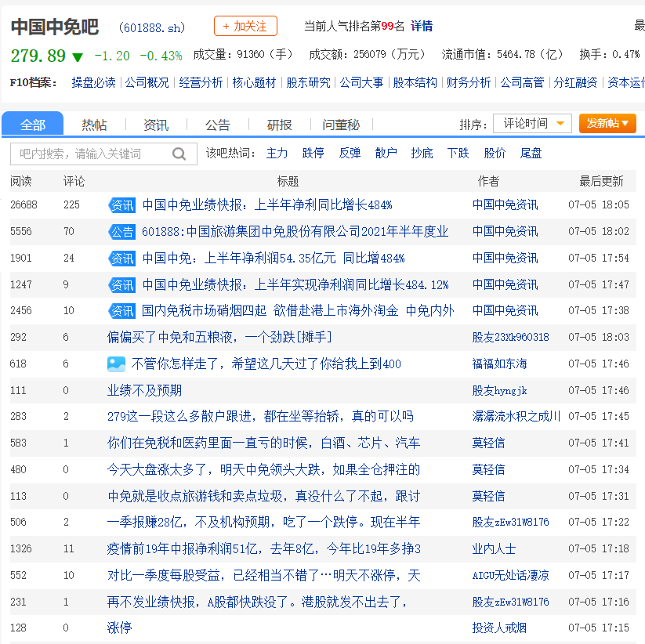Image resolution: width=645 pixels, height=644 pixels.
Task: Open post 中国中免业绩快报：上半年净利同比增长484%
Action: (267, 204)
